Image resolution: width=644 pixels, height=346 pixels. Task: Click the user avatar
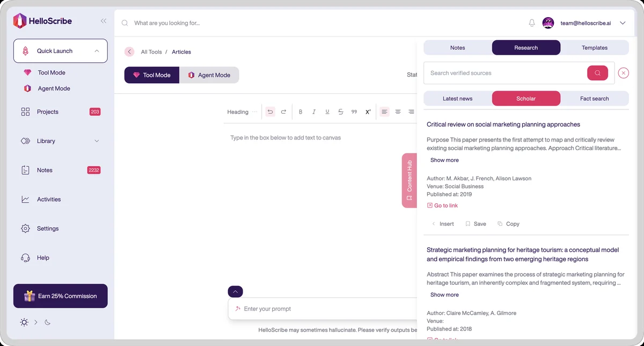coord(548,23)
